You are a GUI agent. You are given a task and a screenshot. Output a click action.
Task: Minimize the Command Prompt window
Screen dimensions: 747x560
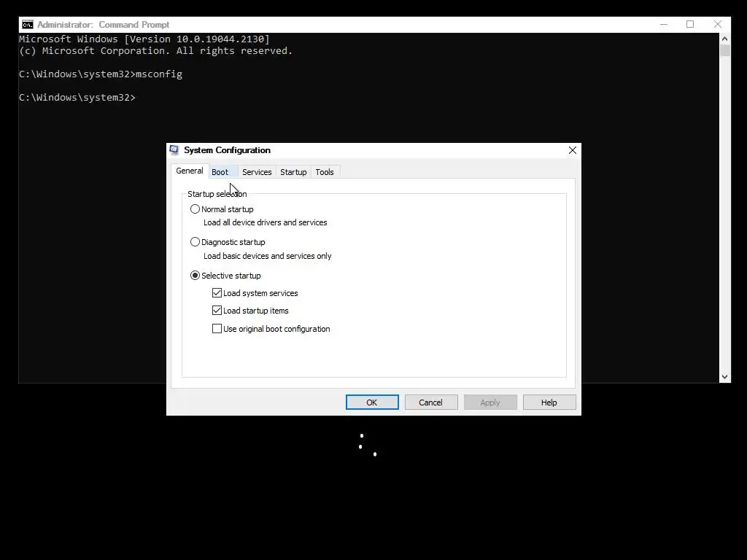(x=664, y=24)
